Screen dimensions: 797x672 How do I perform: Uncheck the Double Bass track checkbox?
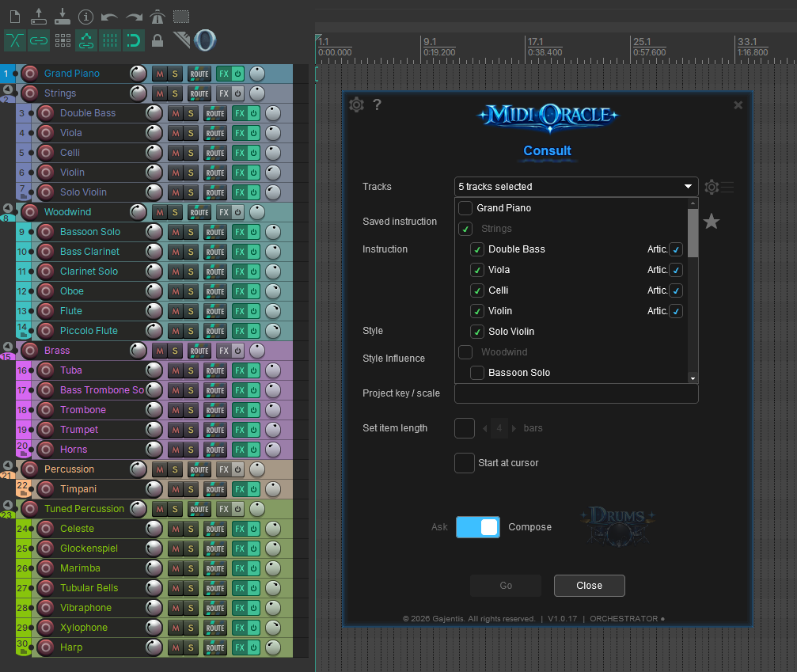tap(476, 249)
